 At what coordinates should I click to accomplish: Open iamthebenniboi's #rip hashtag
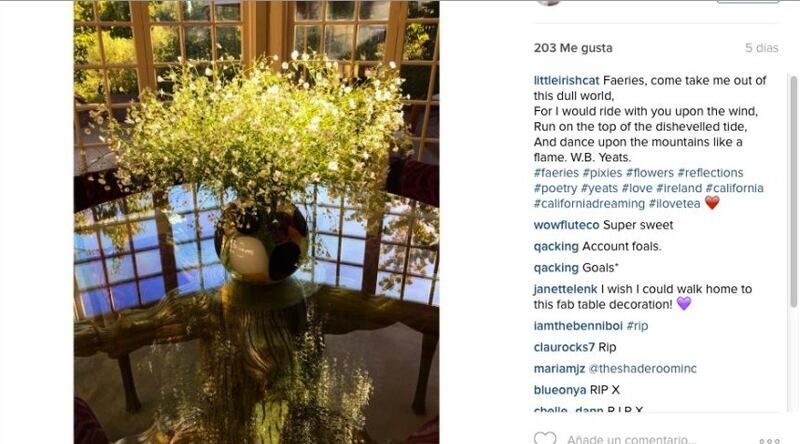point(637,326)
